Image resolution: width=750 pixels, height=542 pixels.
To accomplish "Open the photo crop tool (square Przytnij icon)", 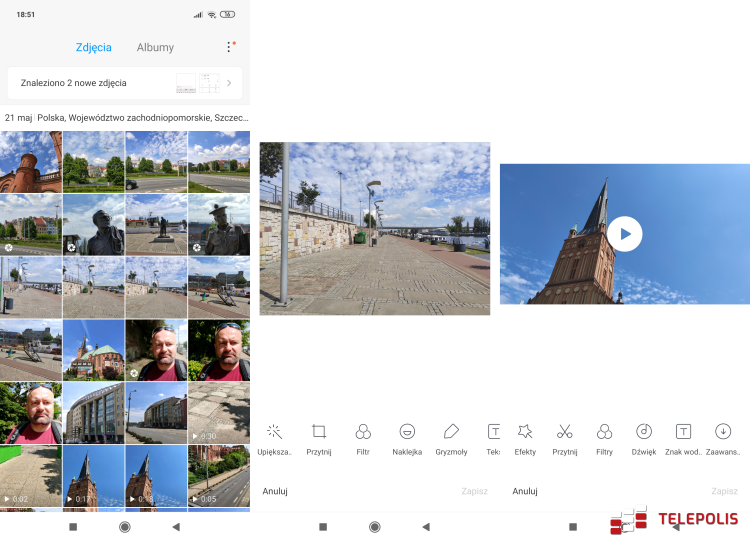I will [x=319, y=437].
